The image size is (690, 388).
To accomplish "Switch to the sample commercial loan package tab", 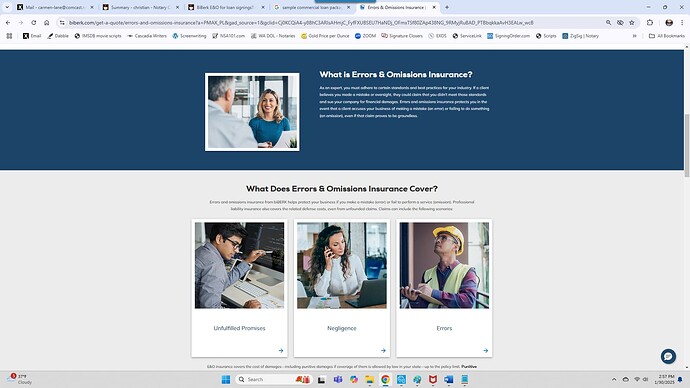I will point(312,7).
